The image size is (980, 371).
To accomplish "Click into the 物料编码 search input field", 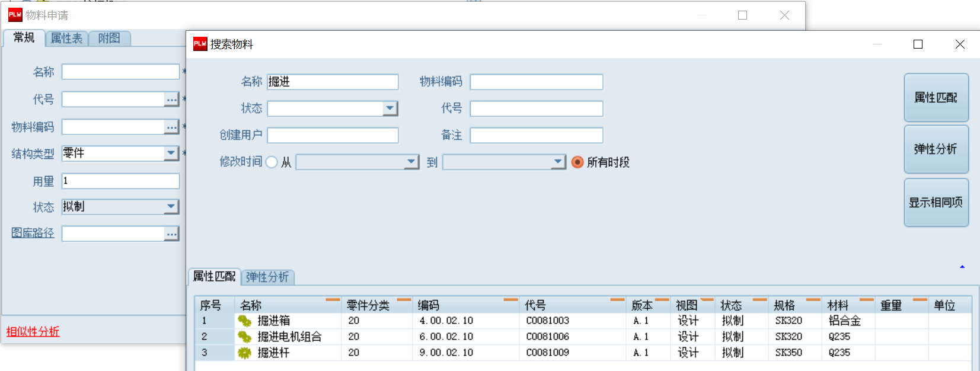I will click(x=536, y=82).
